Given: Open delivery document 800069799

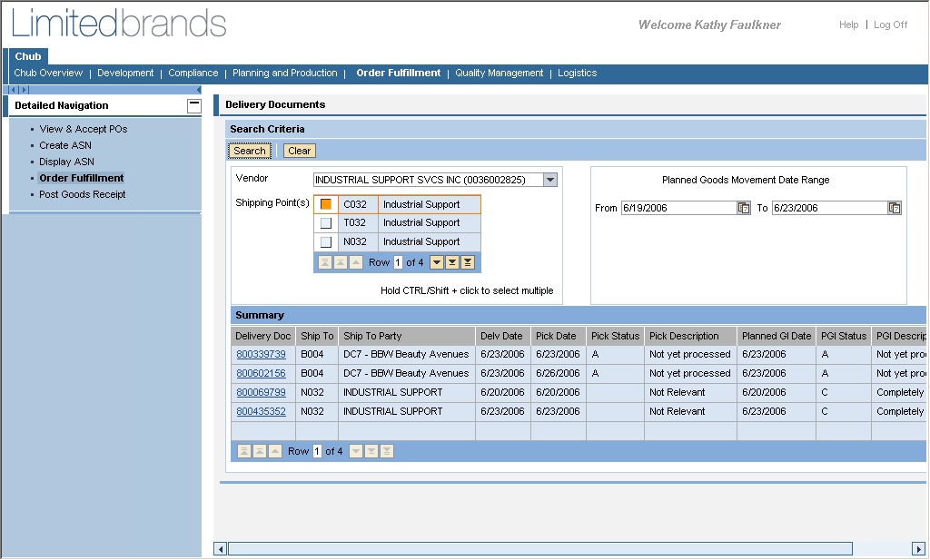Looking at the screenshot, I should [261, 392].
